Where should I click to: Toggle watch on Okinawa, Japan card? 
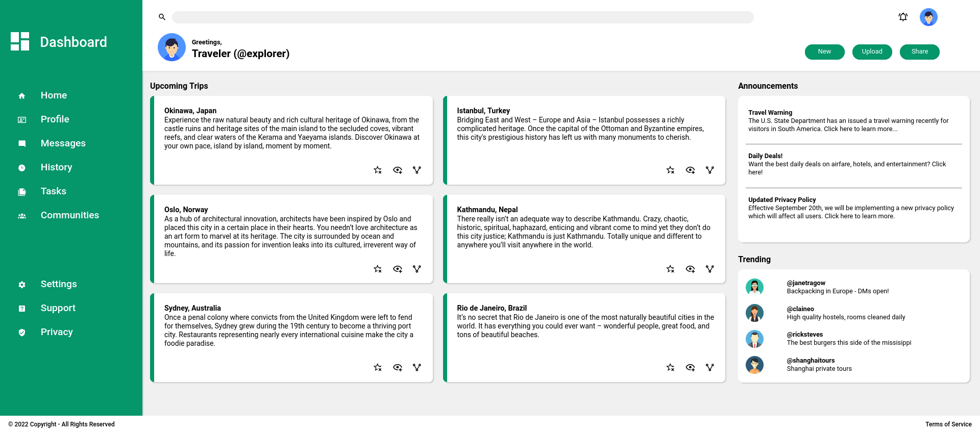pyautogui.click(x=398, y=170)
